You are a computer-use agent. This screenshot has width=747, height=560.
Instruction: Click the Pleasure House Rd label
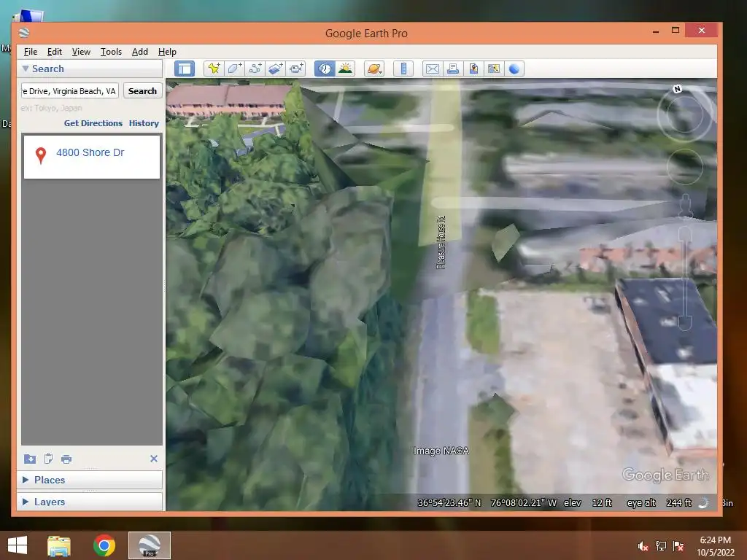pos(441,242)
